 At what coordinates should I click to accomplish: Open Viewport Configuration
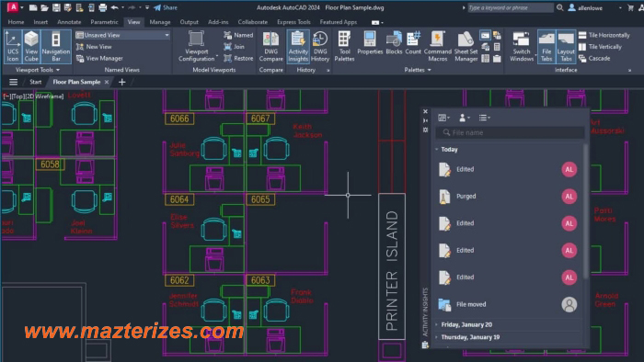click(196, 46)
